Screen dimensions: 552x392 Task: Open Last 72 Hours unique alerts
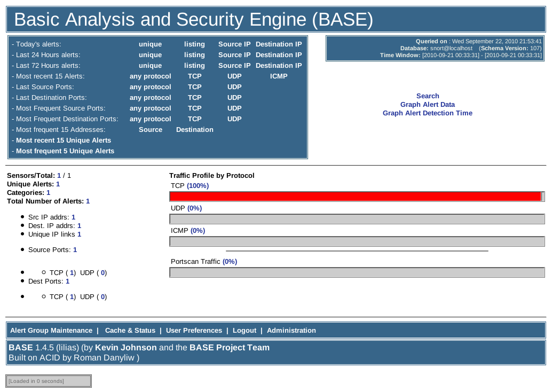tap(151, 66)
